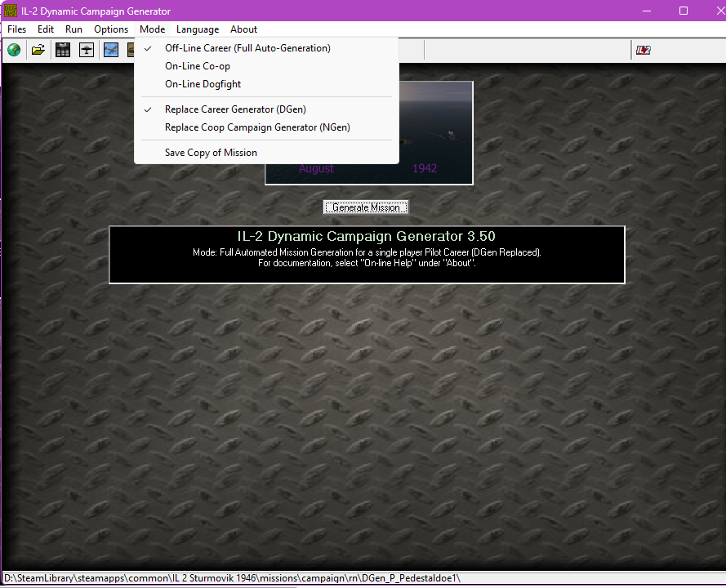Click the IL-2 Dynamic Campaign Generator 3.50 heading
Image resolution: width=726 pixels, height=588 pixels.
tap(366, 237)
